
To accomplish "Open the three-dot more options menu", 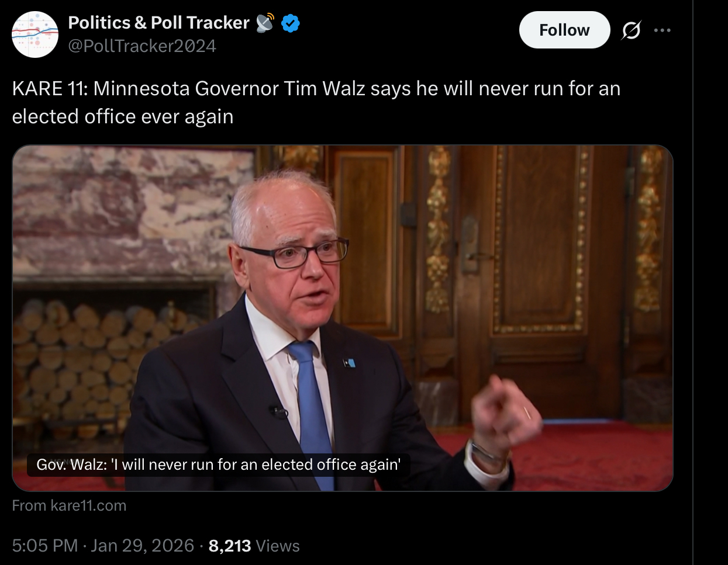I will [662, 30].
